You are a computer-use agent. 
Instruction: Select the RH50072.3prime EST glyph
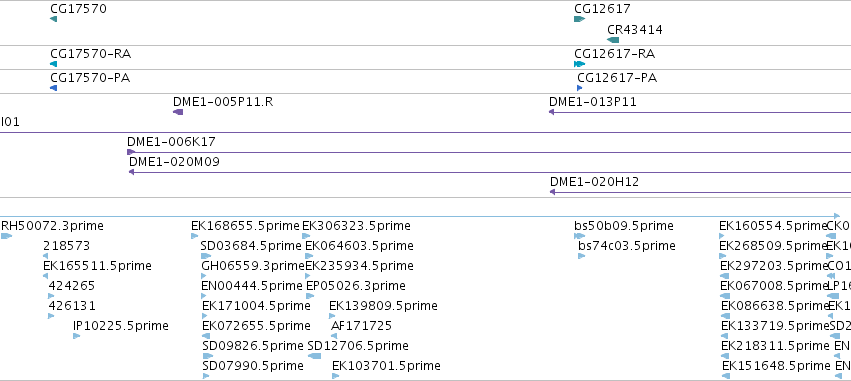click(x=7, y=236)
